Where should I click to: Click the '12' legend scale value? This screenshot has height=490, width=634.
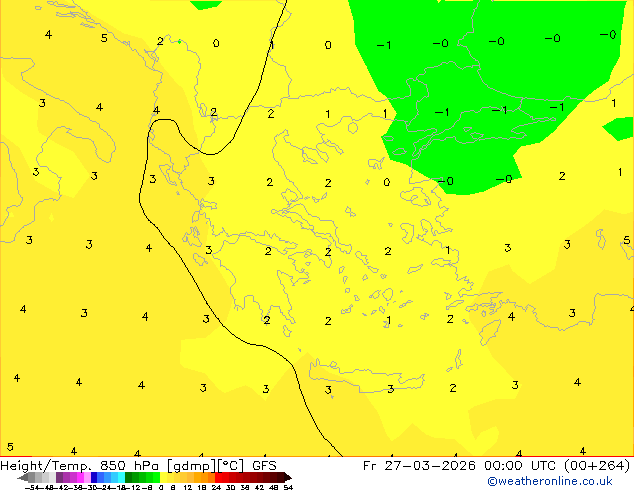tap(188, 488)
